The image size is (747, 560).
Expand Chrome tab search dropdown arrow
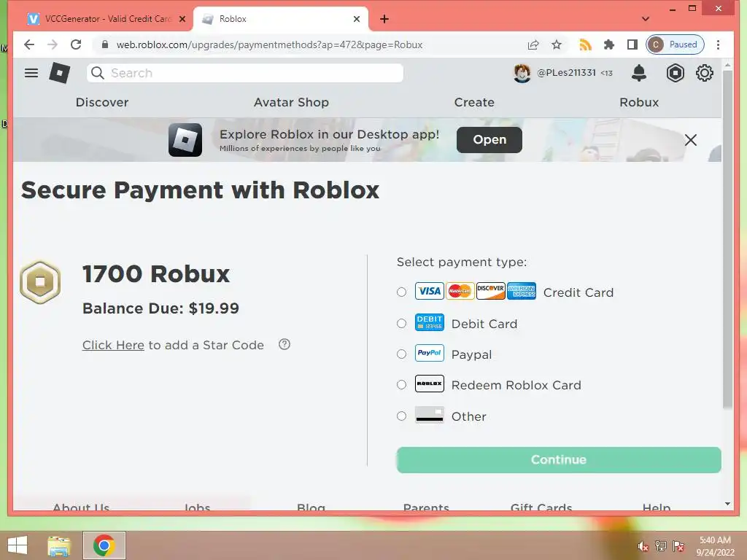click(646, 19)
